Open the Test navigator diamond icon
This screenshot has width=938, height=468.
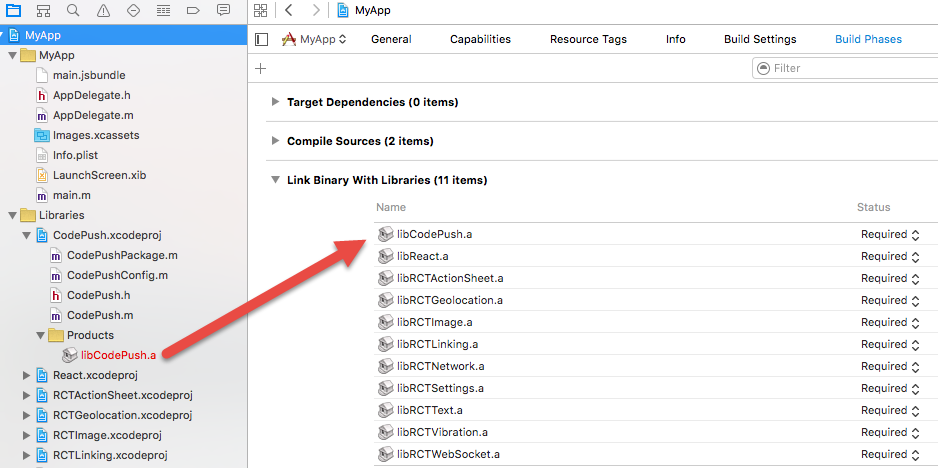(x=133, y=10)
